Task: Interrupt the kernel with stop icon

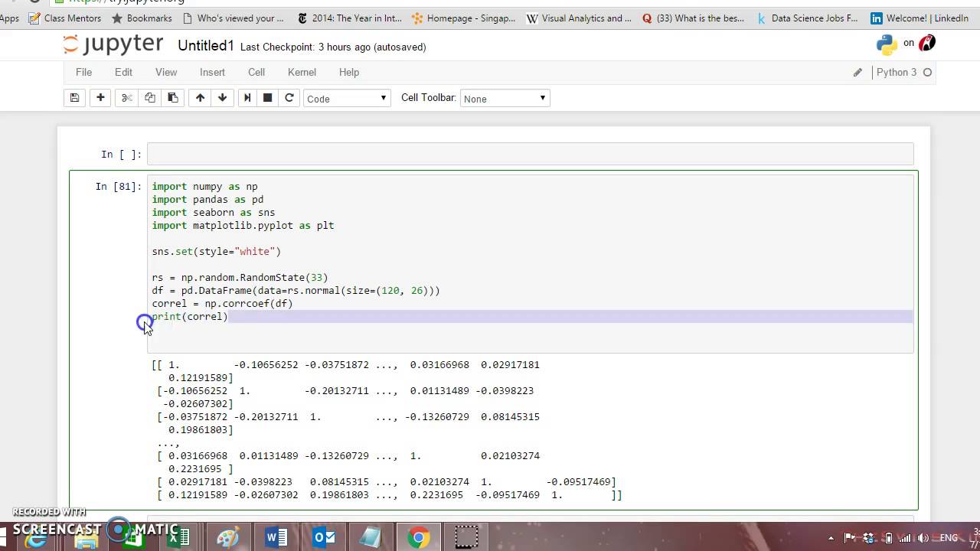Action: tap(268, 98)
